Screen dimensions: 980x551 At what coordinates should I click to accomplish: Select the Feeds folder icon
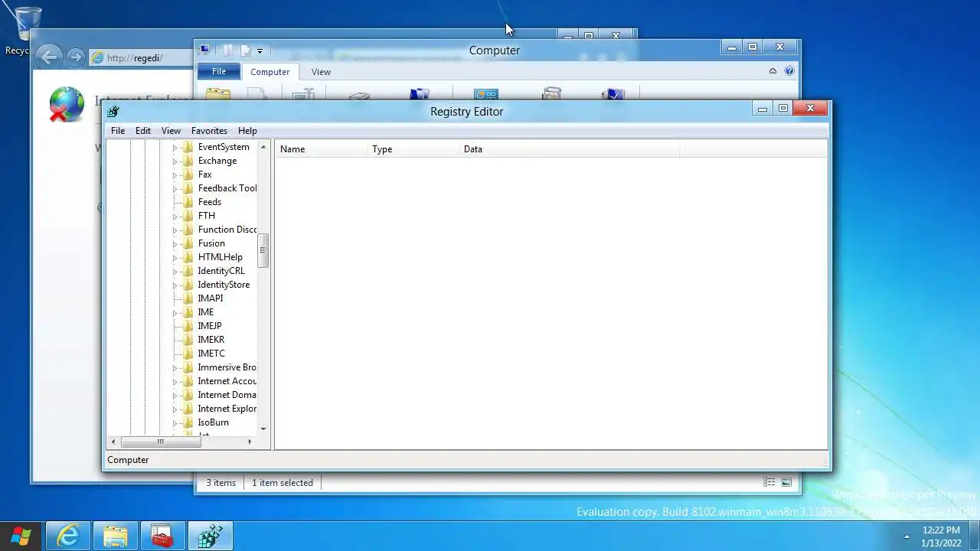click(188, 202)
